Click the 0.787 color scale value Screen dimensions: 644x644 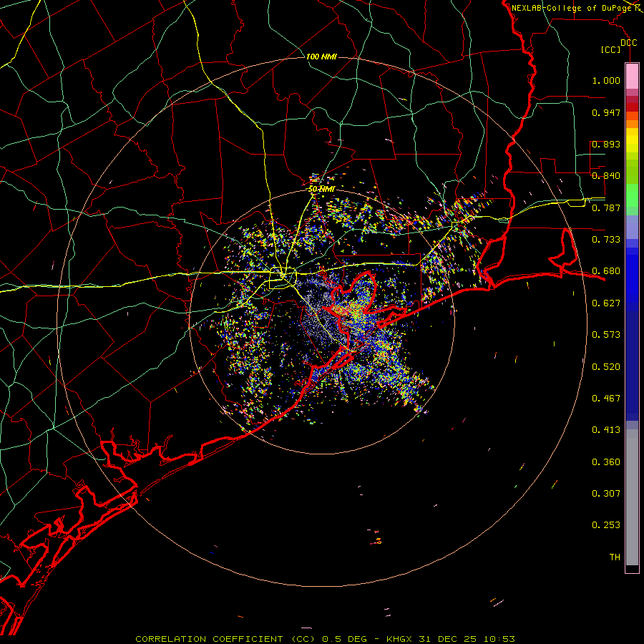tap(606, 208)
